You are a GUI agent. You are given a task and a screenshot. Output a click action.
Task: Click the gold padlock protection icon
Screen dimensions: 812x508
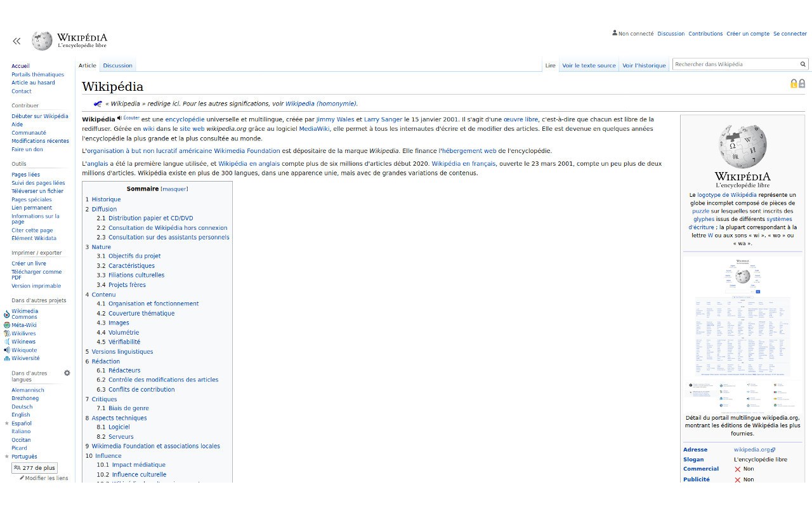click(x=794, y=84)
